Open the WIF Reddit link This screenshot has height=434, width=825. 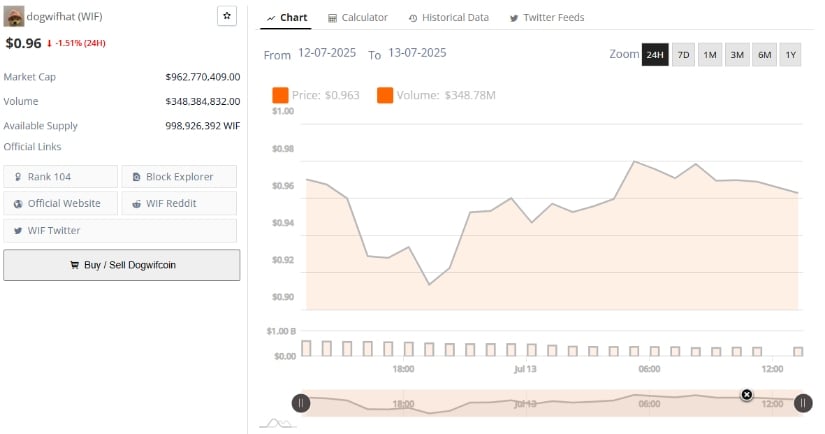(x=179, y=204)
